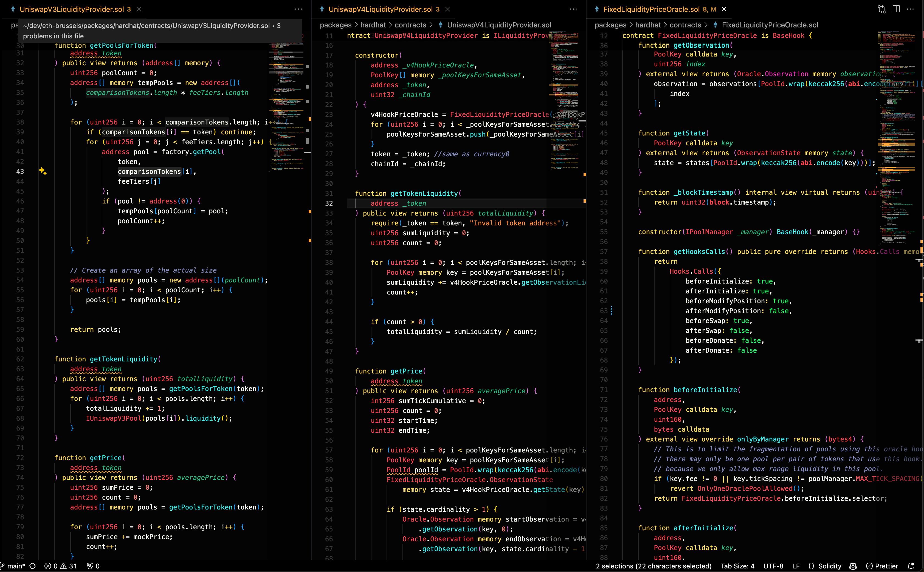Click '// Create an array of the actual size' comment
Image resolution: width=924 pixels, height=572 pixels.
(143, 270)
